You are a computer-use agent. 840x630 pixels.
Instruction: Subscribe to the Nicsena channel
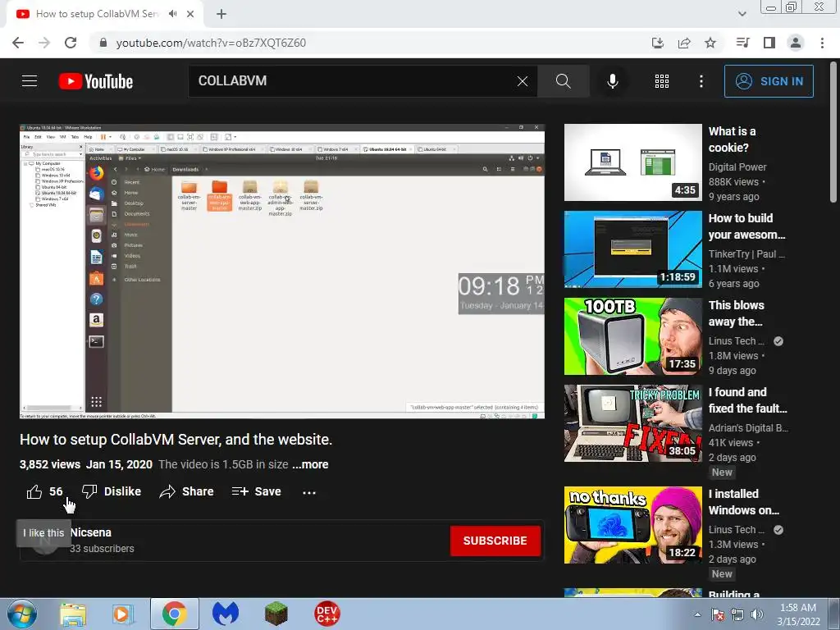495,541
